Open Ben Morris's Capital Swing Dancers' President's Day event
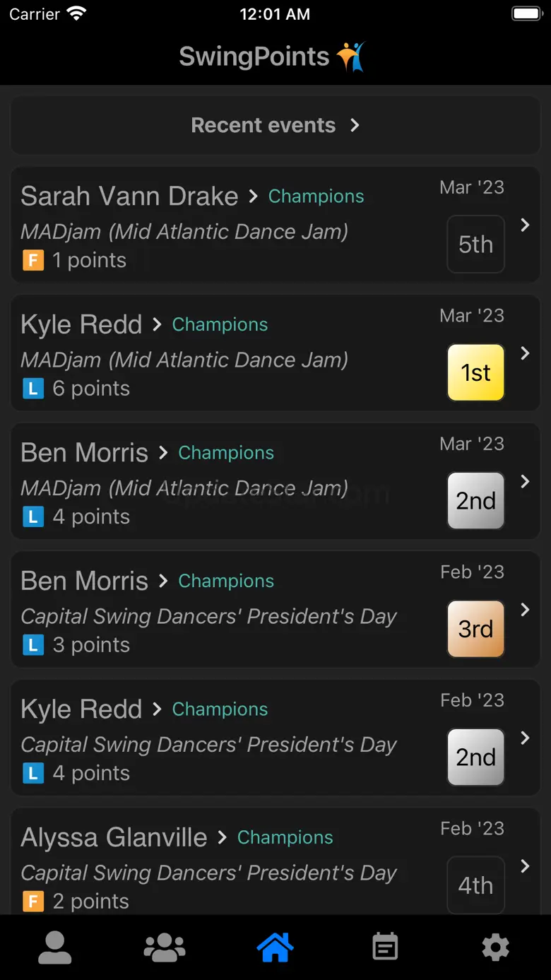Image resolution: width=551 pixels, height=980 pixels. [x=208, y=616]
